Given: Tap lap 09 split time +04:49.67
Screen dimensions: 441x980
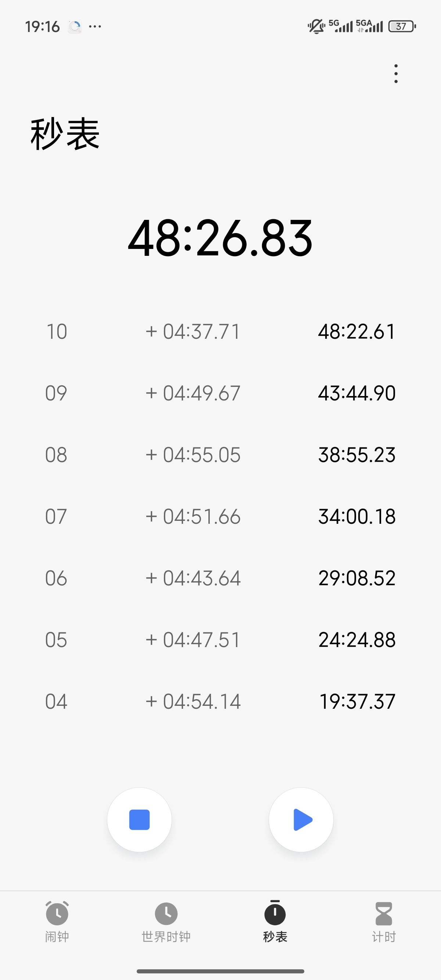Looking at the screenshot, I should pyautogui.click(x=193, y=393).
